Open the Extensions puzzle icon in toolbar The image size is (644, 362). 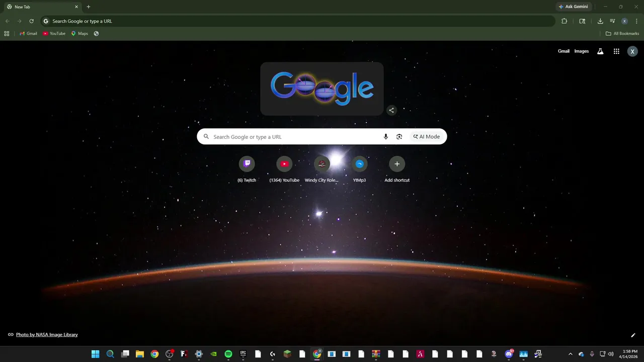point(564,21)
